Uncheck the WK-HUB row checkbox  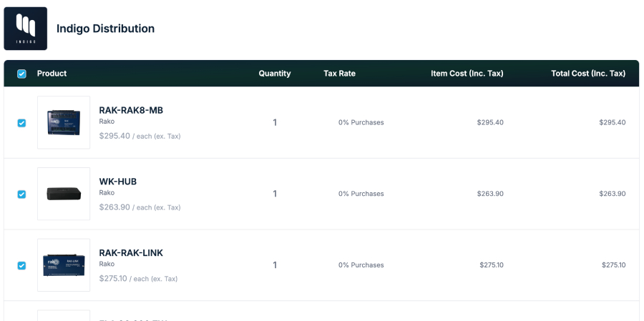point(21,194)
